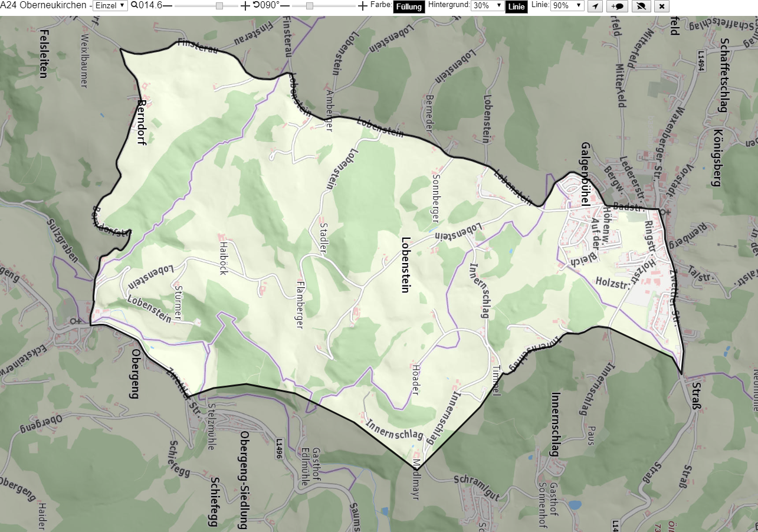Click the rotation plus icon
This screenshot has width=758, height=532.
coord(363,6)
